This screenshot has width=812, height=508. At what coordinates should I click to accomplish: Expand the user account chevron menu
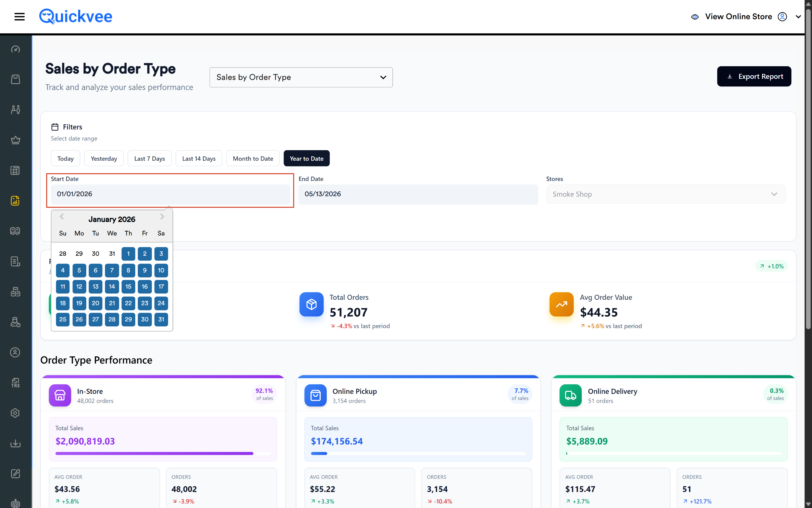(x=799, y=17)
